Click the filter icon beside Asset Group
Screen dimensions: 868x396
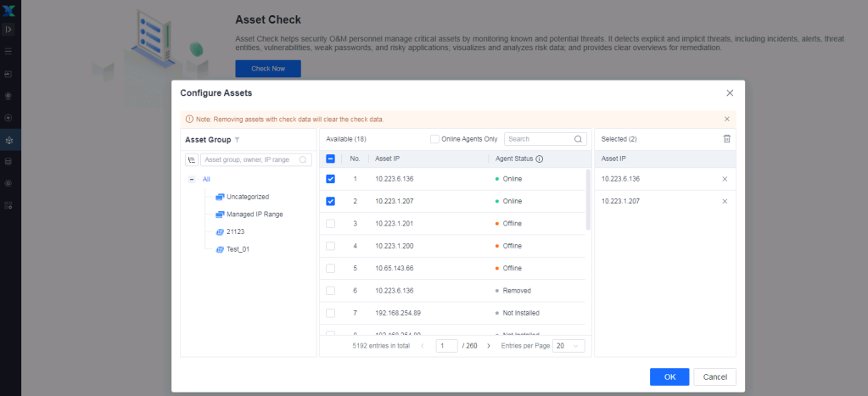tap(238, 140)
